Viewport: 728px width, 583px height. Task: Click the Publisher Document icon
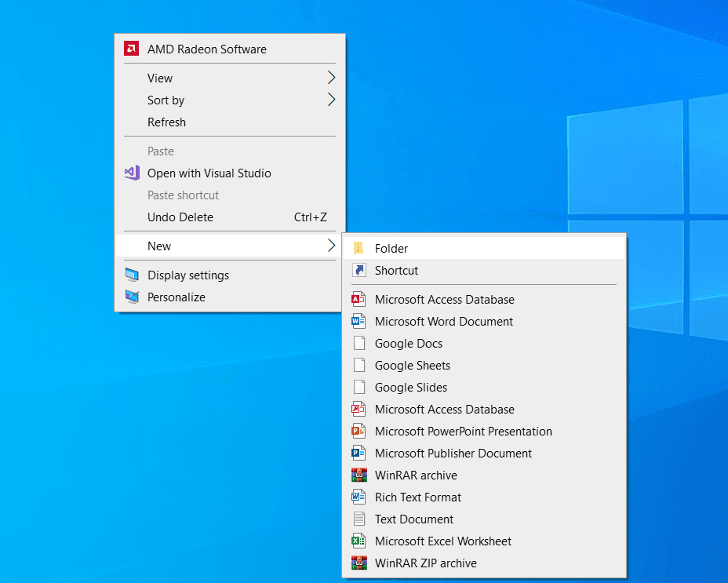[x=359, y=453]
